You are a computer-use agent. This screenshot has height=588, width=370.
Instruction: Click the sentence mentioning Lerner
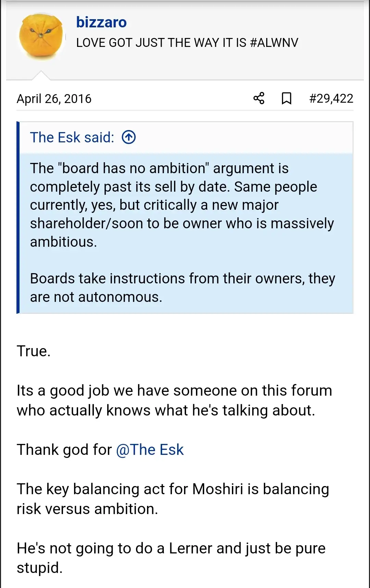point(171,558)
